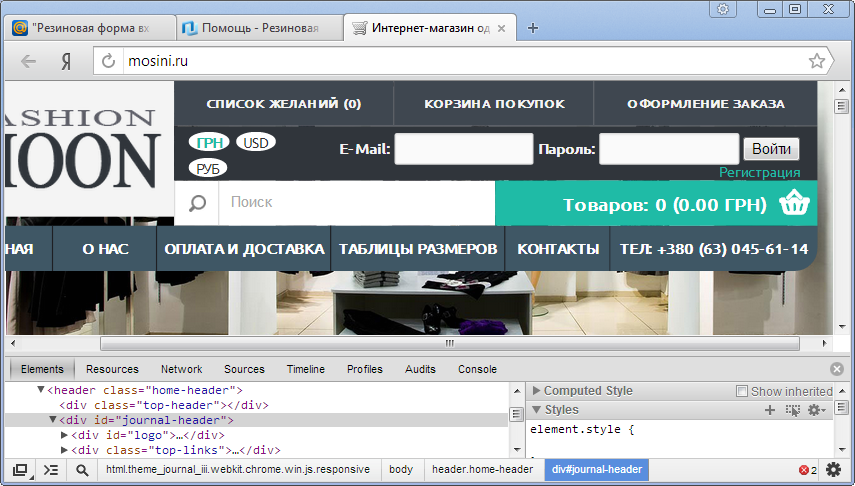
Task: Open ТАБЛИЦЫ РАЗМЕРОВ menu item
Action: coord(418,249)
